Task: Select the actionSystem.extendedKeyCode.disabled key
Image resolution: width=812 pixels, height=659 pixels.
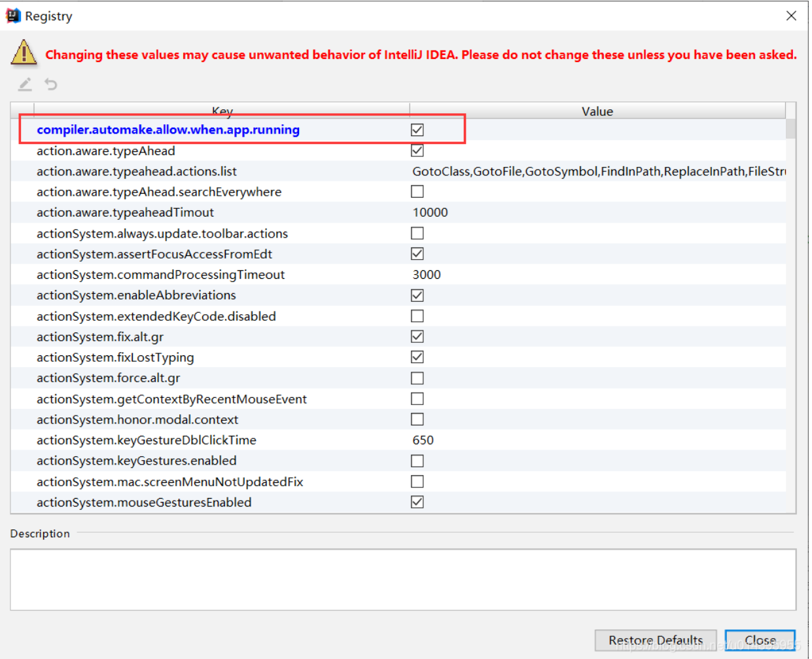Action: 156,316
